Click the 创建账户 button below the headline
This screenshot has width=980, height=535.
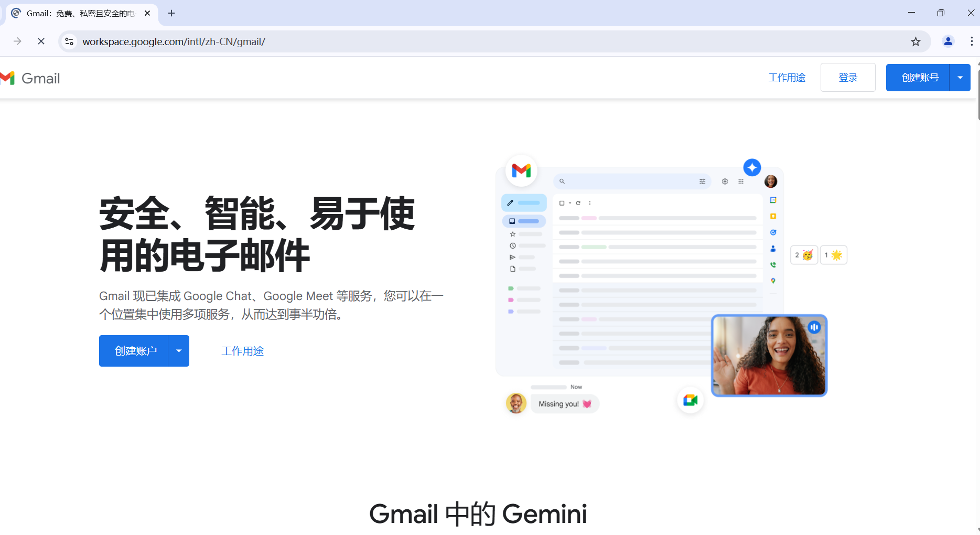click(x=134, y=351)
